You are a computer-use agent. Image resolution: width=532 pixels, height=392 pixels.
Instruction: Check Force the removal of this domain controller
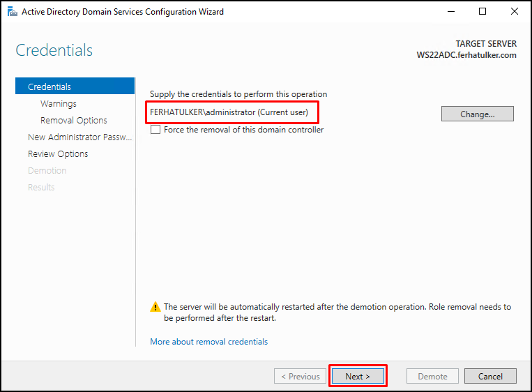click(155, 130)
